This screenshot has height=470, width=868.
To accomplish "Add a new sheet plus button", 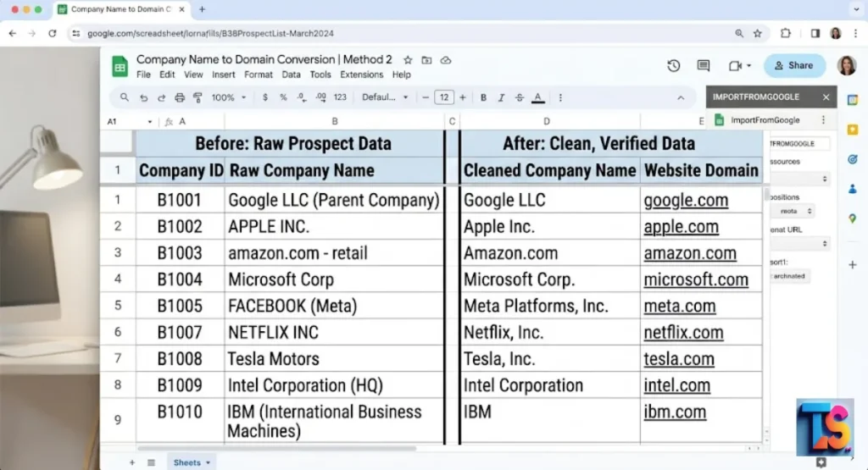I will pyautogui.click(x=131, y=462).
